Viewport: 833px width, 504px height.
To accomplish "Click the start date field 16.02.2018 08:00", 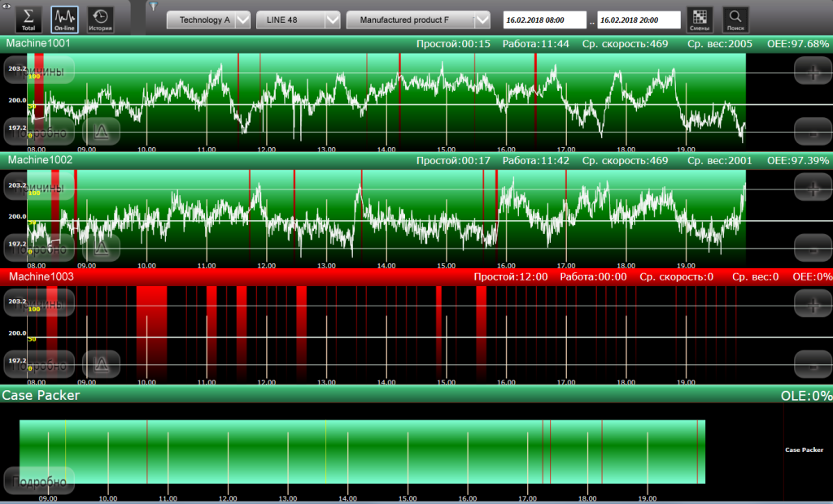I will [x=545, y=20].
